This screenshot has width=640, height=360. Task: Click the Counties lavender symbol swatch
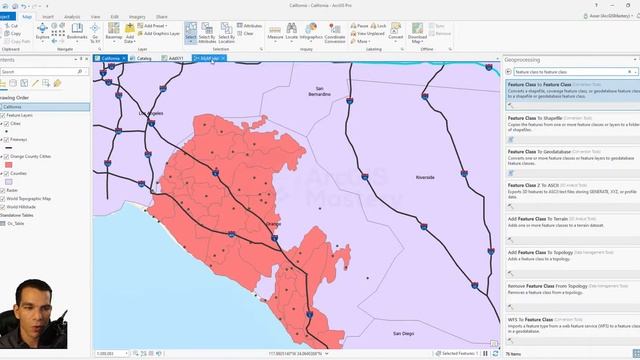tap(9, 182)
